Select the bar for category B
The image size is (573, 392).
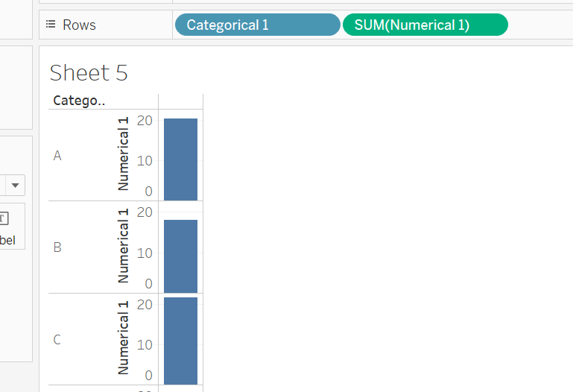(180, 256)
